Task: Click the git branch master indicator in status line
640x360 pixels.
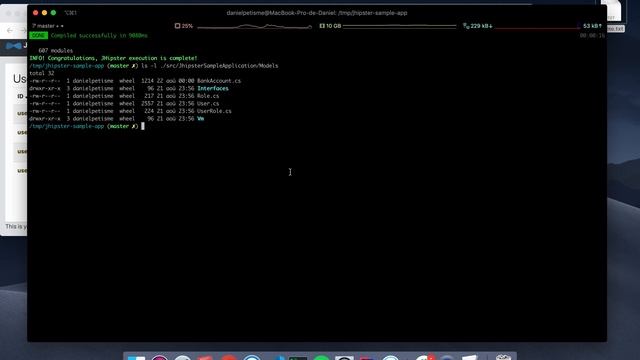Action: (x=48, y=26)
